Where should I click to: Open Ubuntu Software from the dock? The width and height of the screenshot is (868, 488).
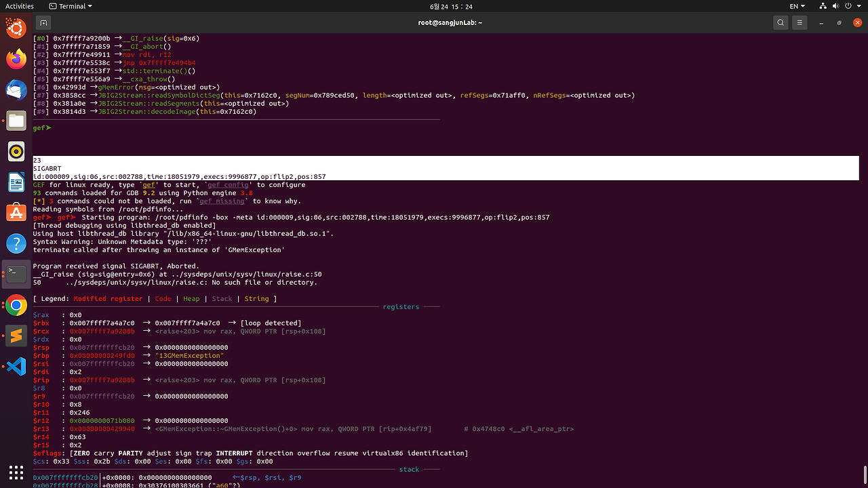[x=16, y=213]
